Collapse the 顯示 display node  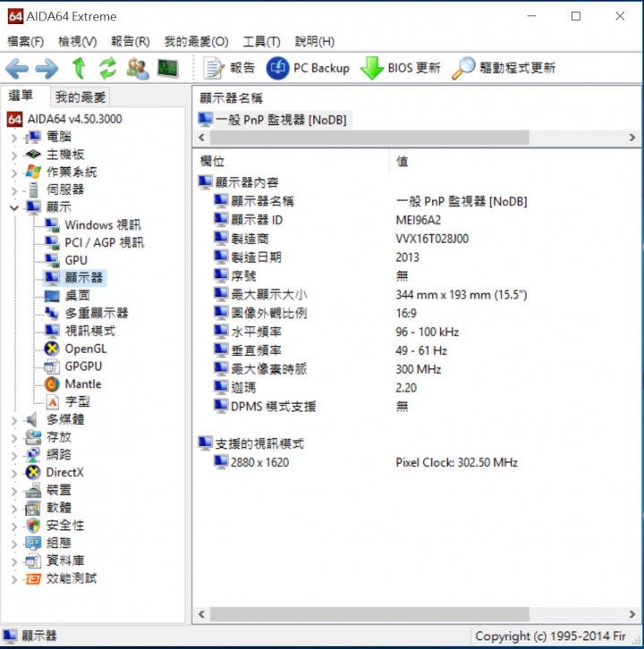(x=14, y=207)
